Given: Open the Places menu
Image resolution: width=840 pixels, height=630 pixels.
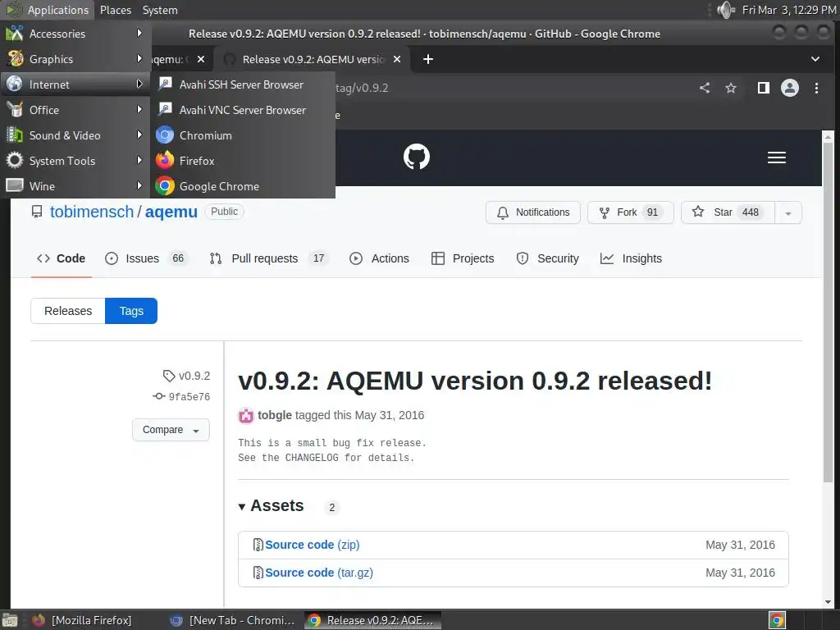Looking at the screenshot, I should click(x=115, y=10).
